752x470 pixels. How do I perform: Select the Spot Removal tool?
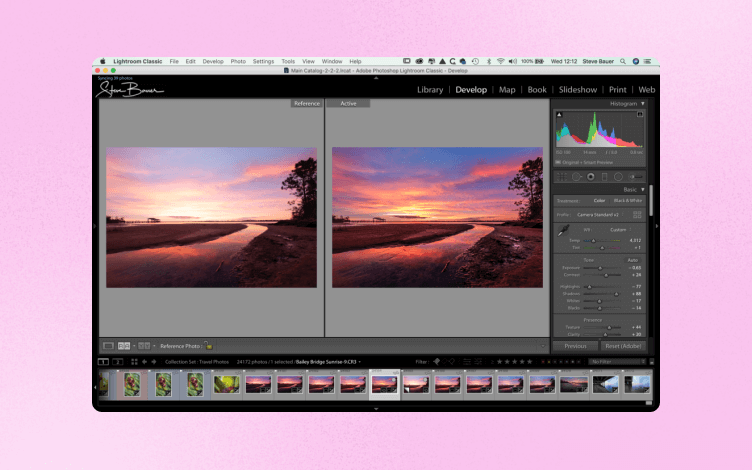click(576, 176)
